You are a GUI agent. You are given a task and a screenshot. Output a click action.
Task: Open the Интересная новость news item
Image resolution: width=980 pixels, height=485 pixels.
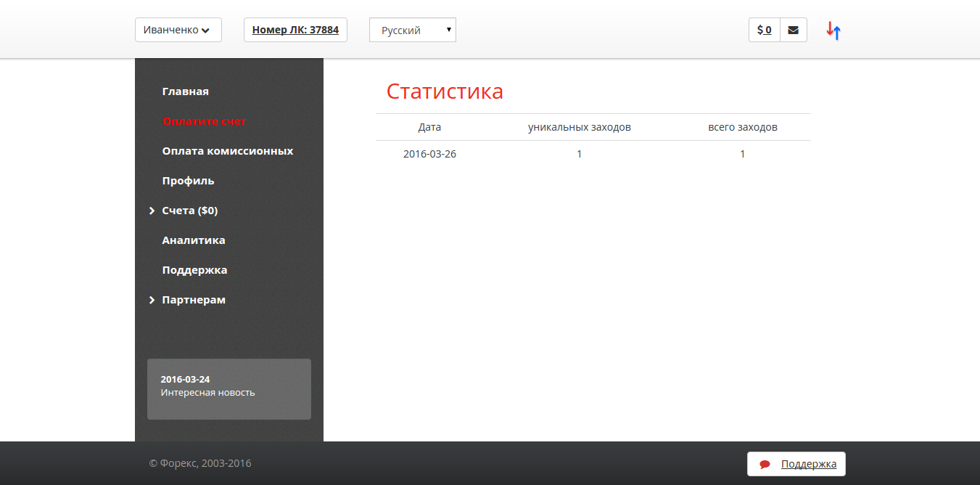tap(208, 393)
